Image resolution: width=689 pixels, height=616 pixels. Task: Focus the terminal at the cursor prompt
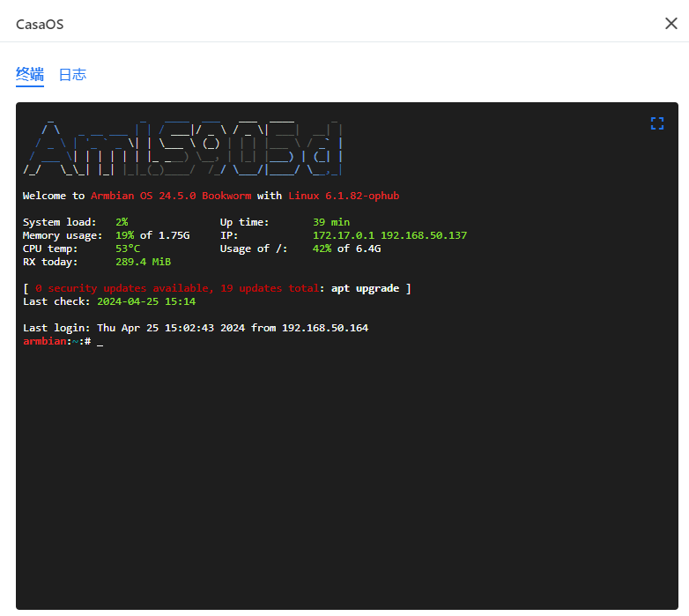(100, 341)
